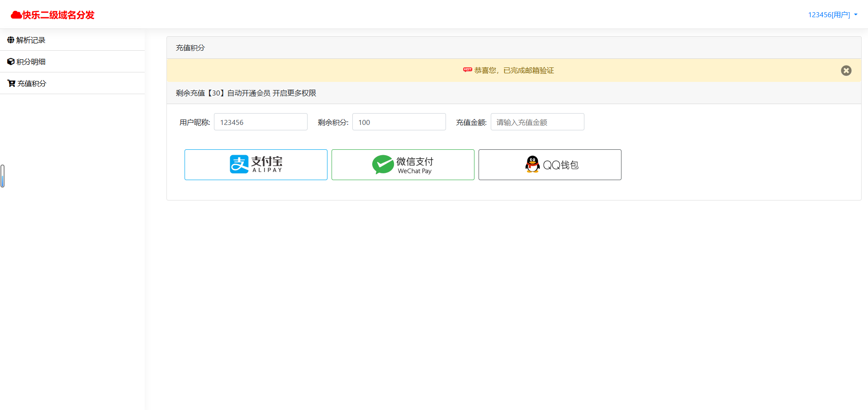Dismiss the email verification alert
This screenshot has width=868, height=410.
pyautogui.click(x=846, y=71)
